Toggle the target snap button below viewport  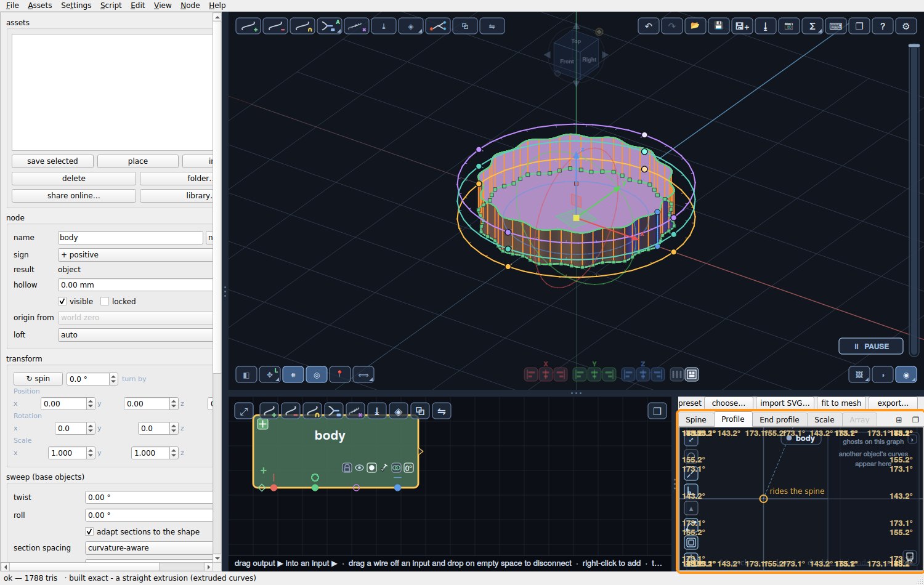click(x=316, y=374)
